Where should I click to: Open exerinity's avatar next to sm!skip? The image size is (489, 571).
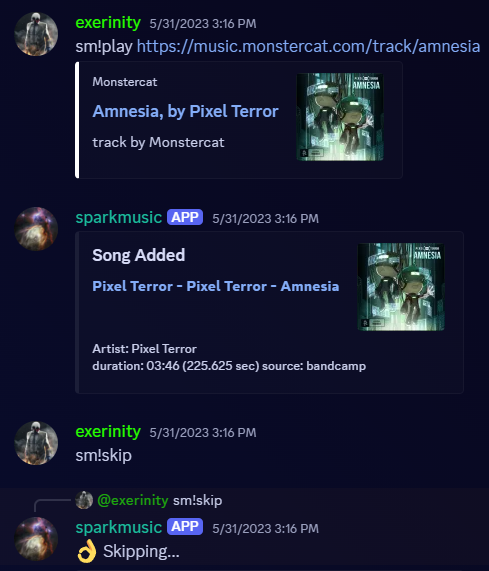click(x=36, y=443)
